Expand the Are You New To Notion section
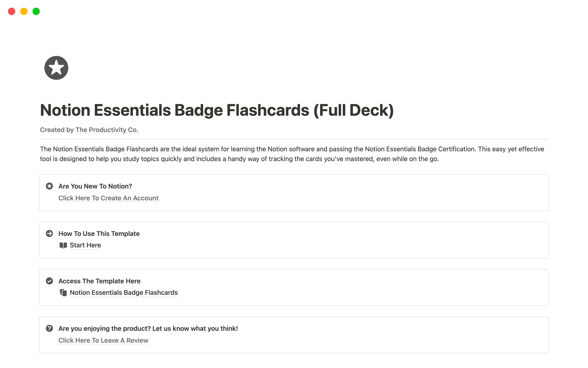Screen dimensions: 588x368 pyautogui.click(x=94, y=186)
